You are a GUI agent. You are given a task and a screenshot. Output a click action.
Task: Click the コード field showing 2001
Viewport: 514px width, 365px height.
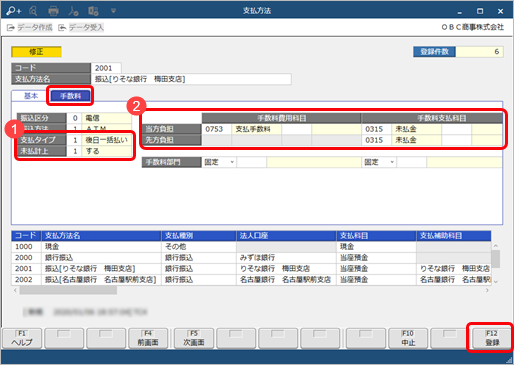pos(106,68)
